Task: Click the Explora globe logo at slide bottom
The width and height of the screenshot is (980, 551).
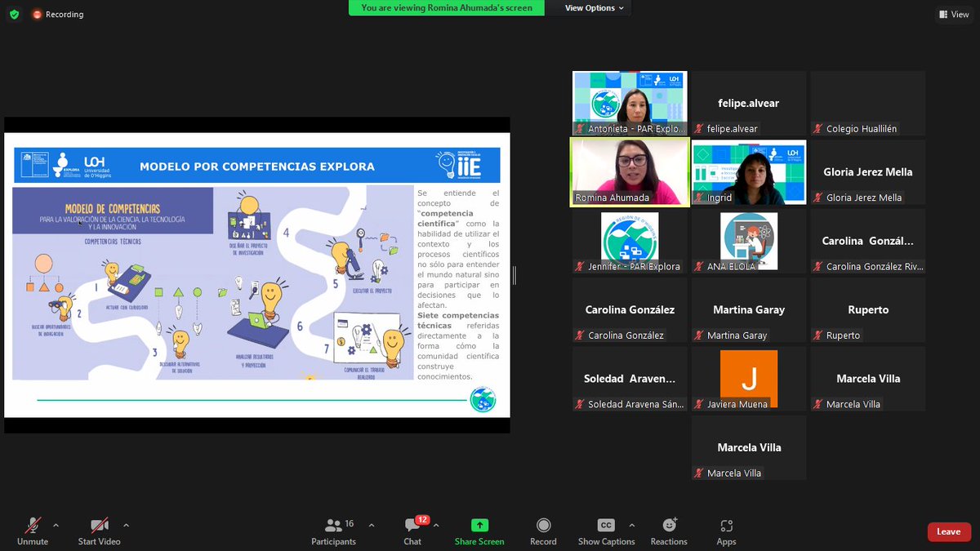Action: pos(483,400)
